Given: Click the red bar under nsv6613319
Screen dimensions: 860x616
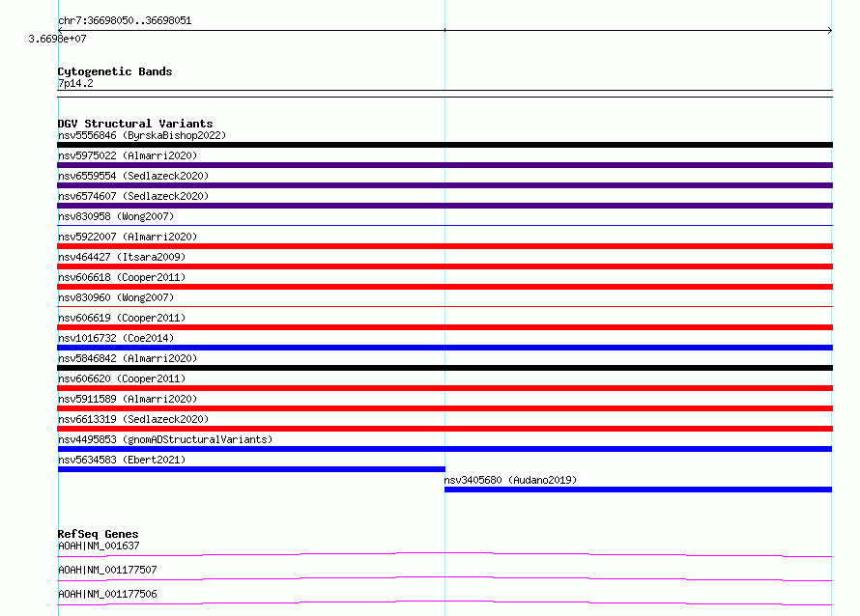Looking at the screenshot, I should point(444,429).
